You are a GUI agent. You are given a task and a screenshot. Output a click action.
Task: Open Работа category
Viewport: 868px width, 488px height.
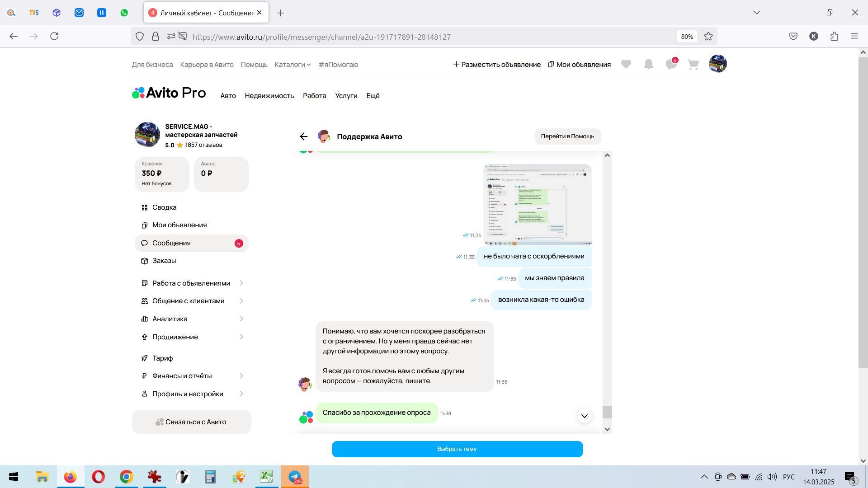(315, 96)
